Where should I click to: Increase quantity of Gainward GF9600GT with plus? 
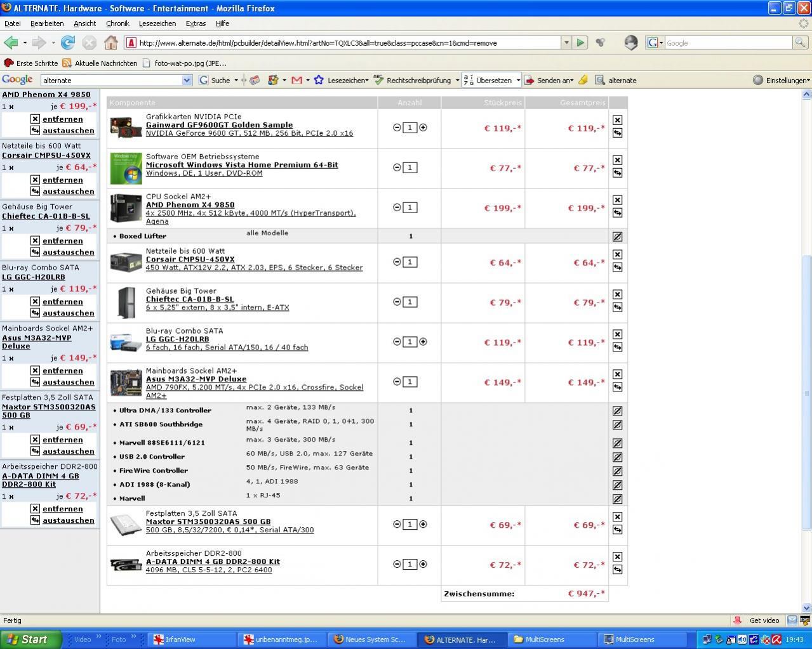(423, 128)
